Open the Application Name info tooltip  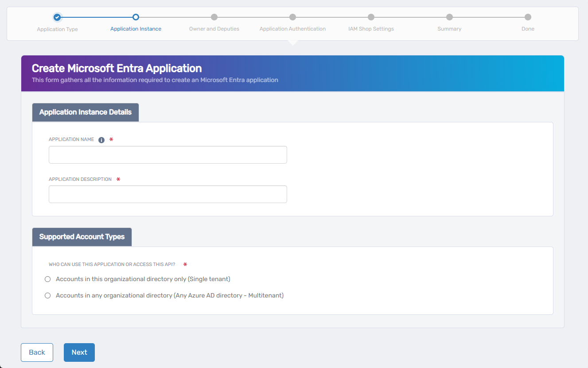[101, 140]
